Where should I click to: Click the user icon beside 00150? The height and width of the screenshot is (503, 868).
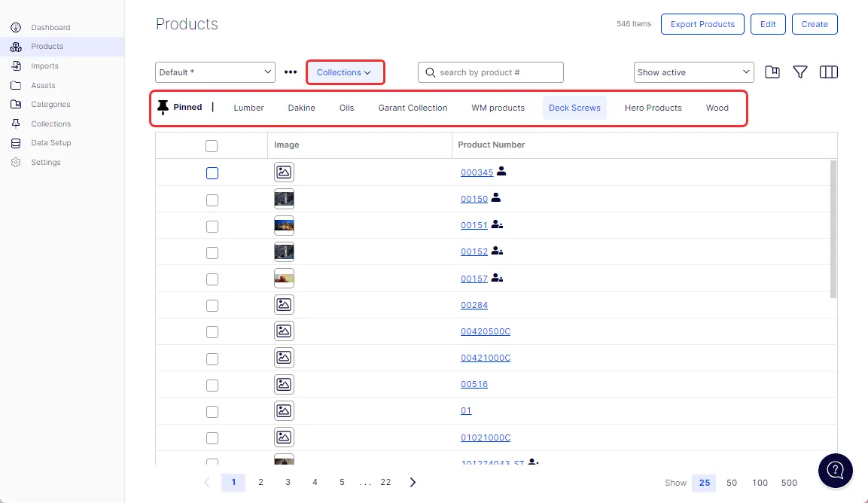tap(496, 197)
